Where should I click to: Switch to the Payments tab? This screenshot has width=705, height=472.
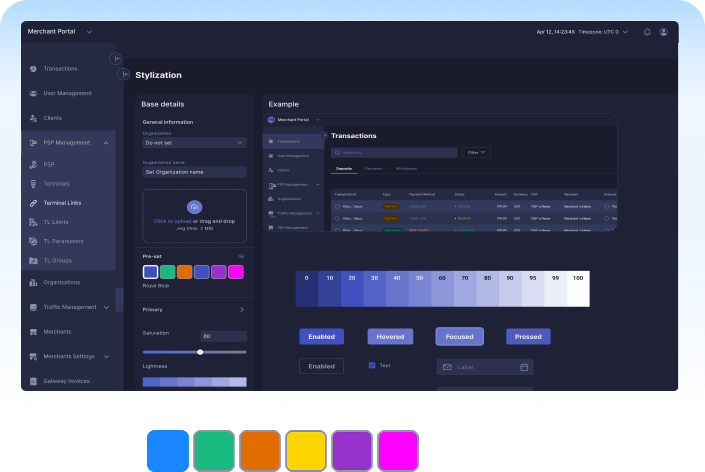(x=373, y=169)
